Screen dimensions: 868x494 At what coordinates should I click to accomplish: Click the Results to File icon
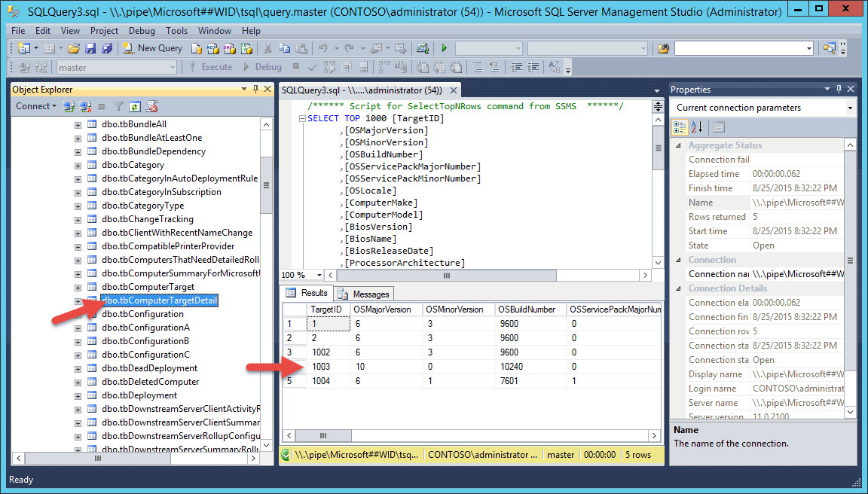[456, 68]
